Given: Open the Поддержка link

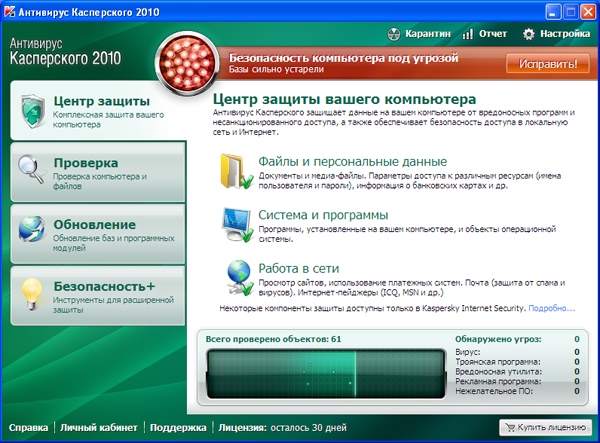Looking at the screenshot, I should pos(178,428).
